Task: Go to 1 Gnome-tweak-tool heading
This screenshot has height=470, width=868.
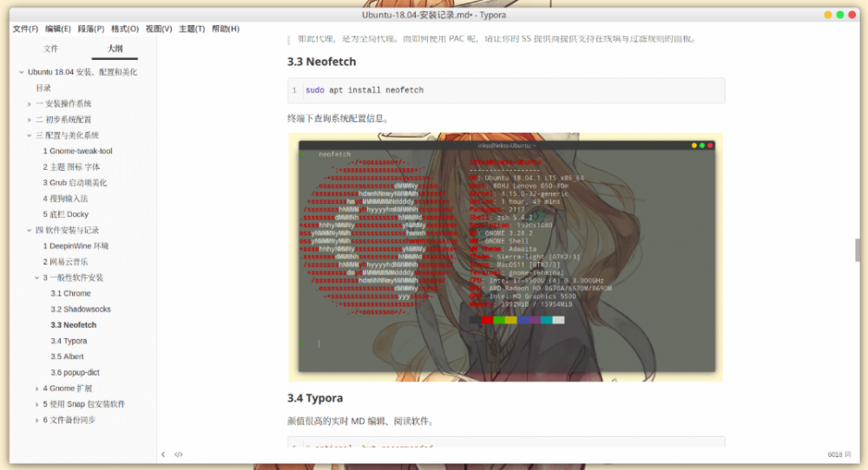Action: (77, 151)
